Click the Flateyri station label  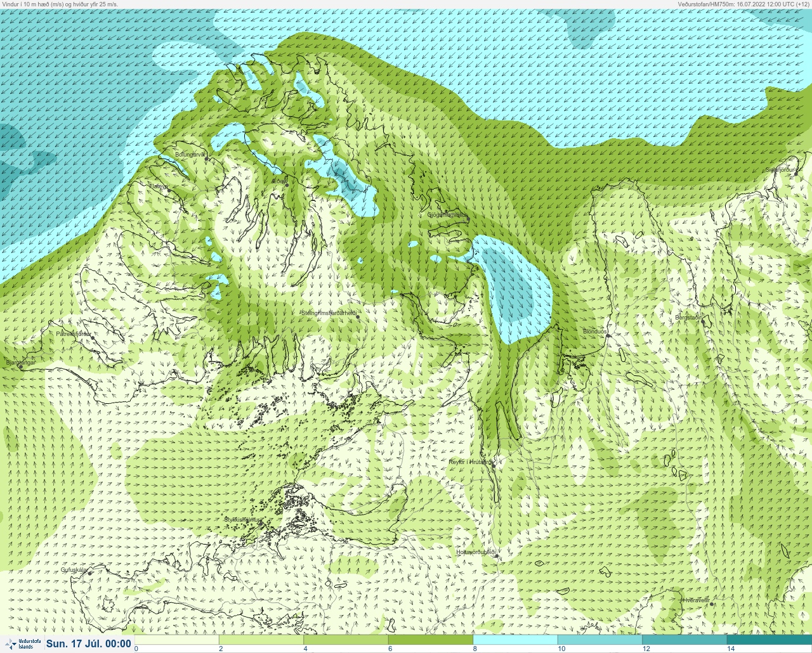pos(157,186)
